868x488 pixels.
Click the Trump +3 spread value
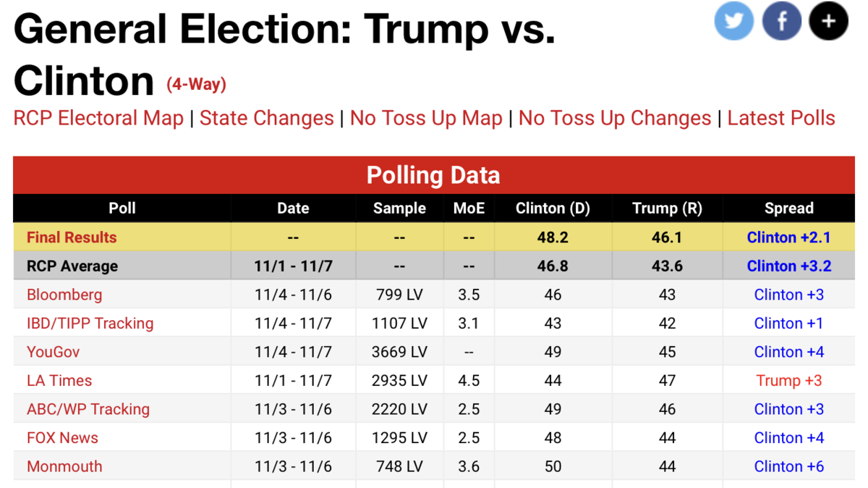tap(788, 380)
